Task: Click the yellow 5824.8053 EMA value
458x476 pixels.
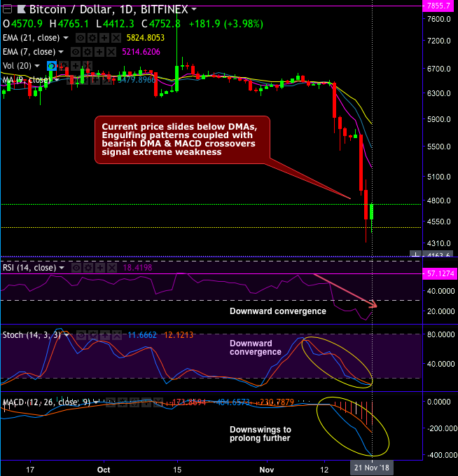Action: pyautogui.click(x=145, y=38)
